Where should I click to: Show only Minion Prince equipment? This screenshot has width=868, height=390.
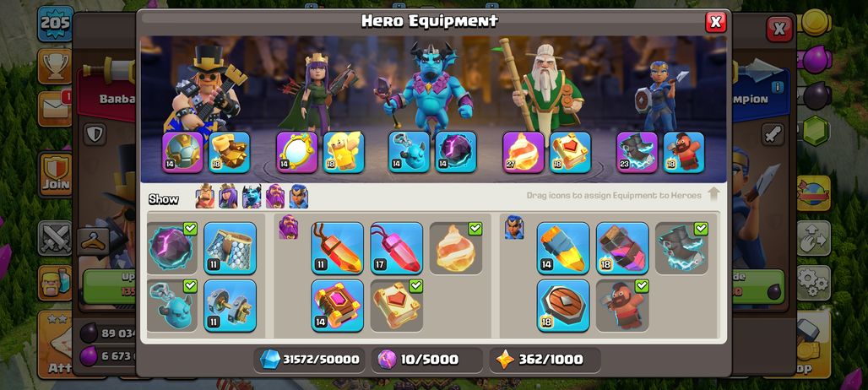pyautogui.click(x=252, y=197)
